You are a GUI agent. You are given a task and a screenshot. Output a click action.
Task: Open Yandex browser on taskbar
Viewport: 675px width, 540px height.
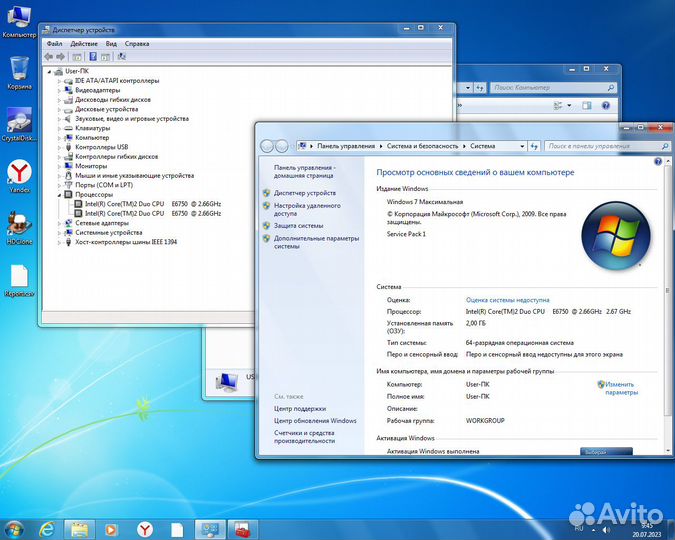145,529
